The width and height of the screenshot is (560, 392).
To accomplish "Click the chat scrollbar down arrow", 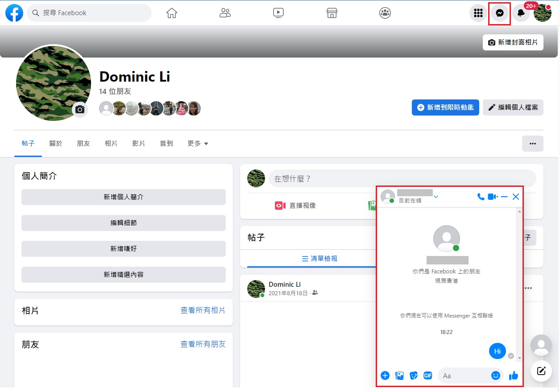I will (519, 358).
